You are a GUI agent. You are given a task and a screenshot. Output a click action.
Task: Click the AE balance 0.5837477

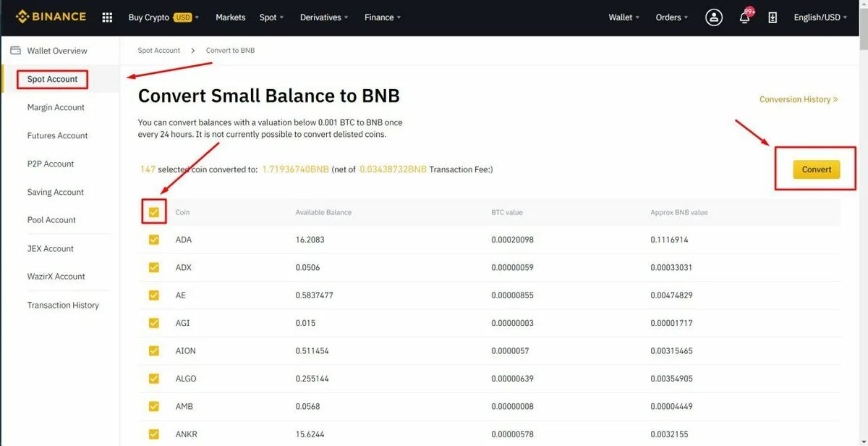(x=314, y=295)
